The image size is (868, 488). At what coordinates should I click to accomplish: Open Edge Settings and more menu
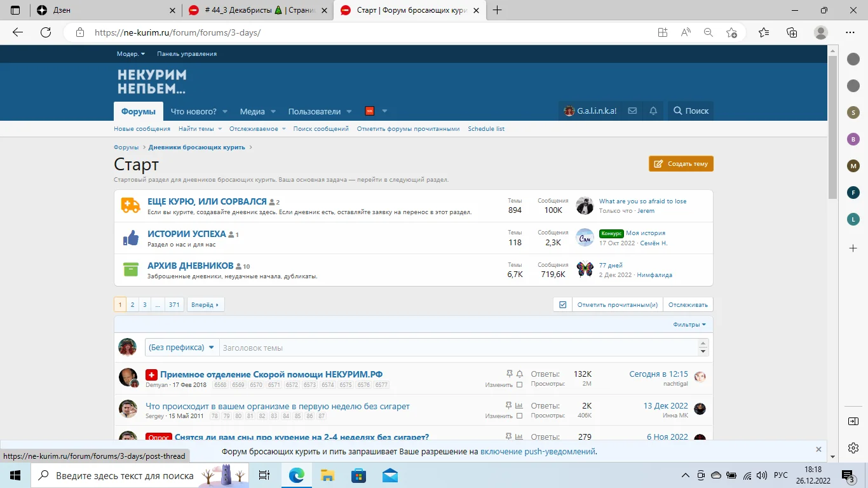[850, 32]
